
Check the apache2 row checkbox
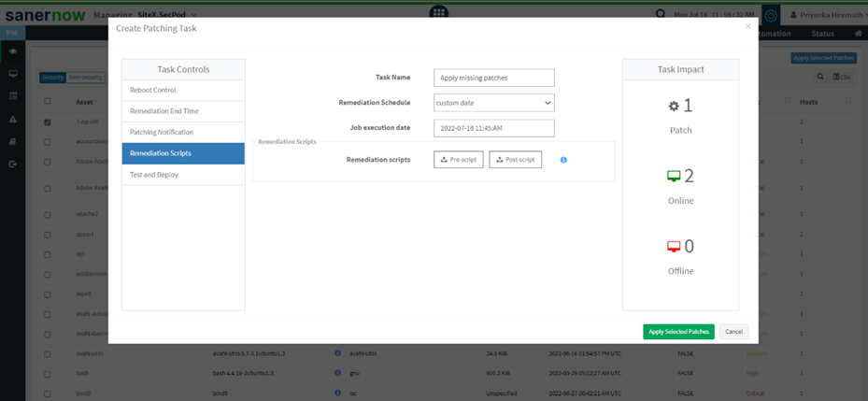coord(47,214)
